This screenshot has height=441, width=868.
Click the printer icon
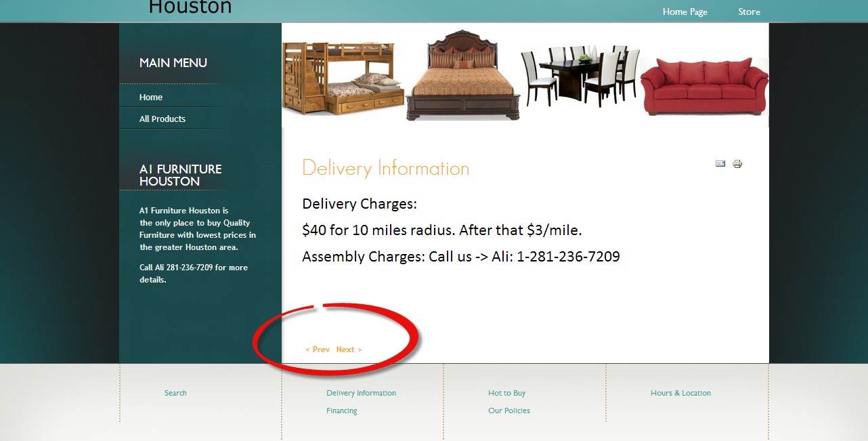pos(737,163)
